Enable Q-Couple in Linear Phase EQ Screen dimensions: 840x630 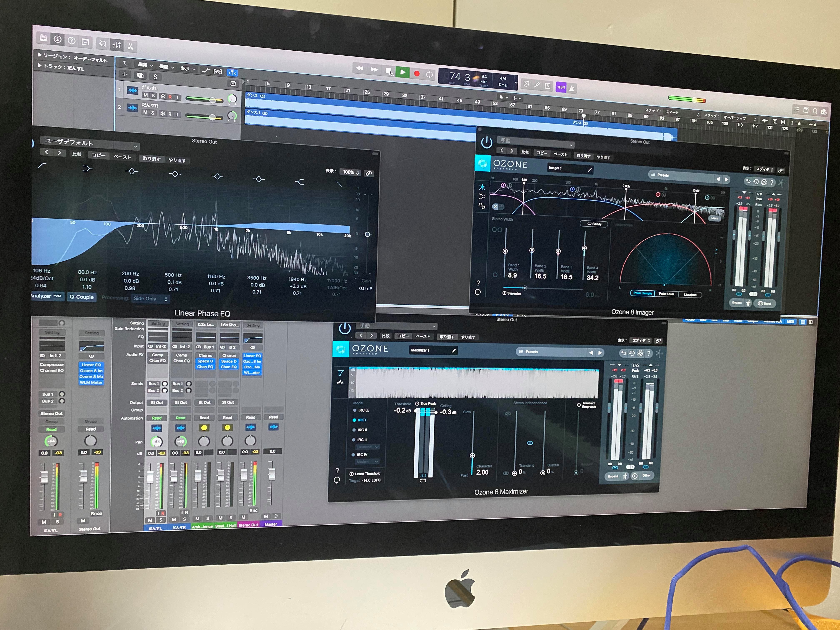tap(81, 297)
